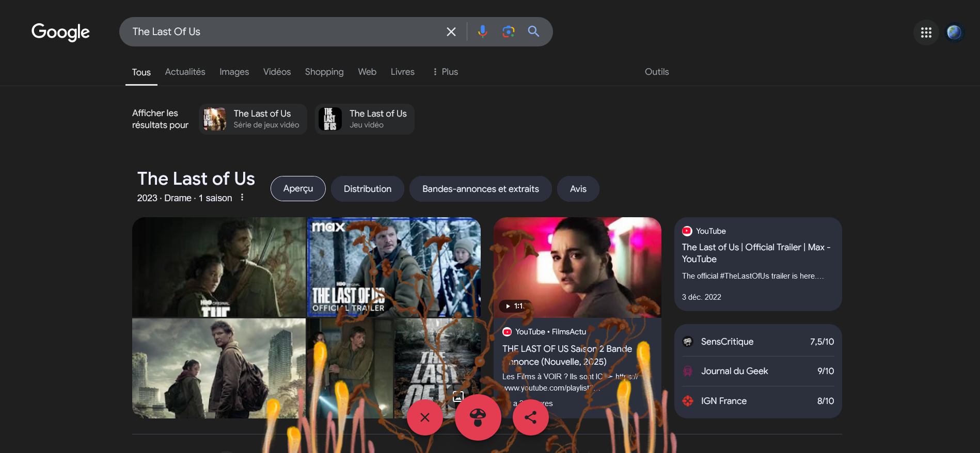Image resolution: width=980 pixels, height=453 pixels.
Task: Open the Google apps grid
Action: click(926, 33)
